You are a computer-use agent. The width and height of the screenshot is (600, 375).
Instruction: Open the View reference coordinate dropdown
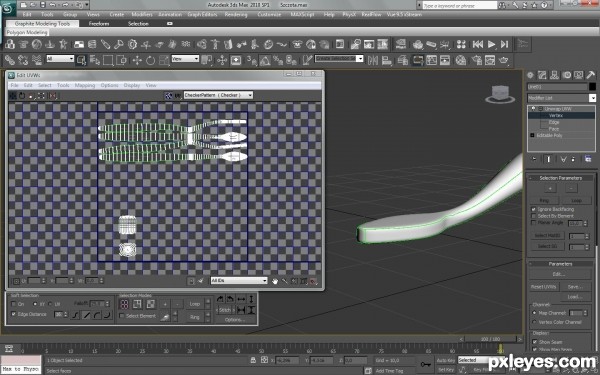point(185,59)
